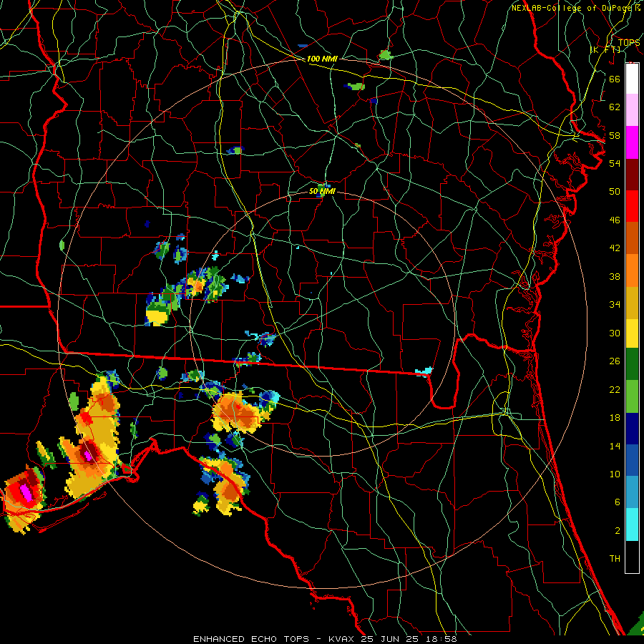Click the 62 label on the legend
644x644 pixels.
[615, 107]
